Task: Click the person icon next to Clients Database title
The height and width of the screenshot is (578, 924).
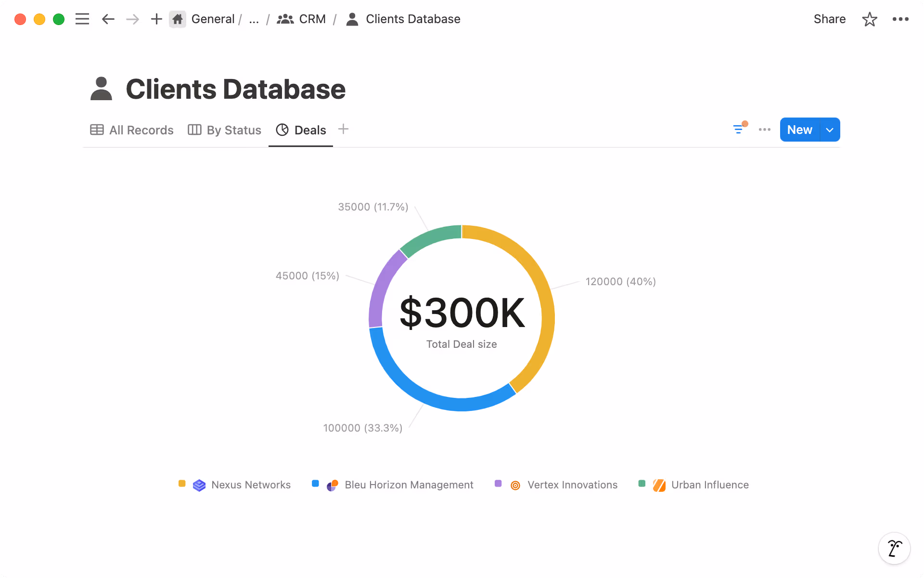Action: [x=101, y=89]
